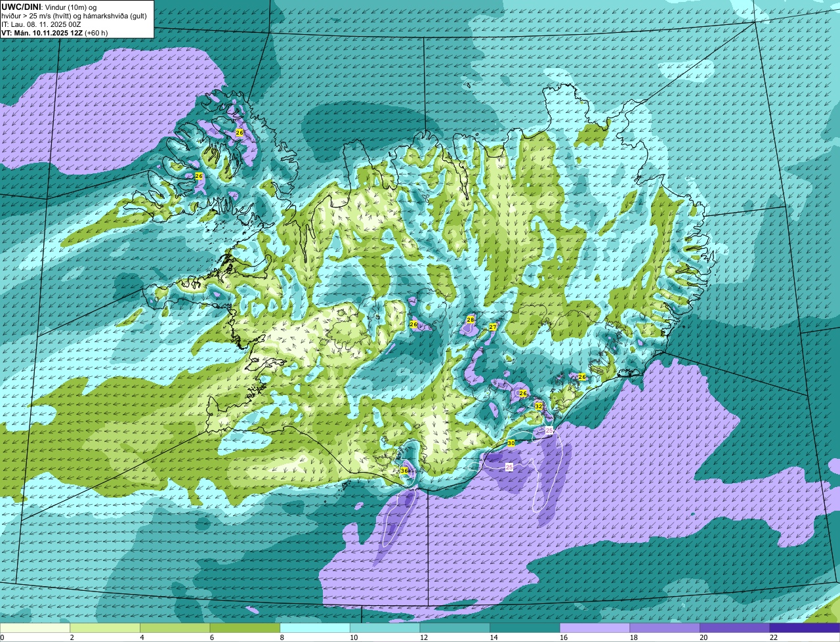Pick the 2–4 light yellow-green scale swatch
840x642 pixels.
pyautogui.click(x=105, y=628)
